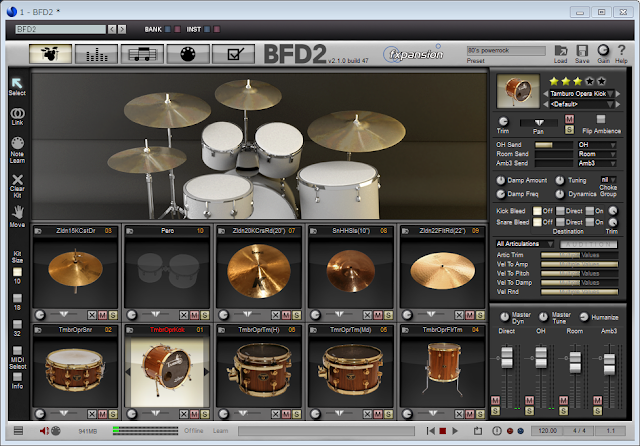Click the Gain knob icon

coord(603,51)
